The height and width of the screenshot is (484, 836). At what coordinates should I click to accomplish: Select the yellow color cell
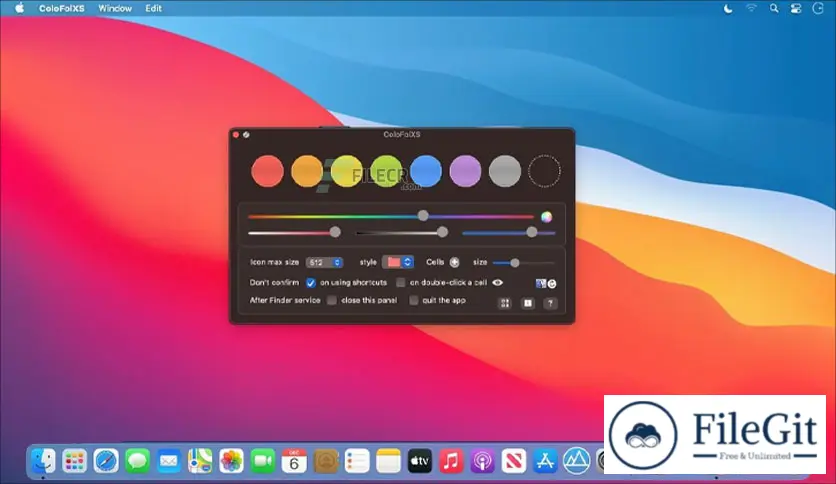pos(347,171)
